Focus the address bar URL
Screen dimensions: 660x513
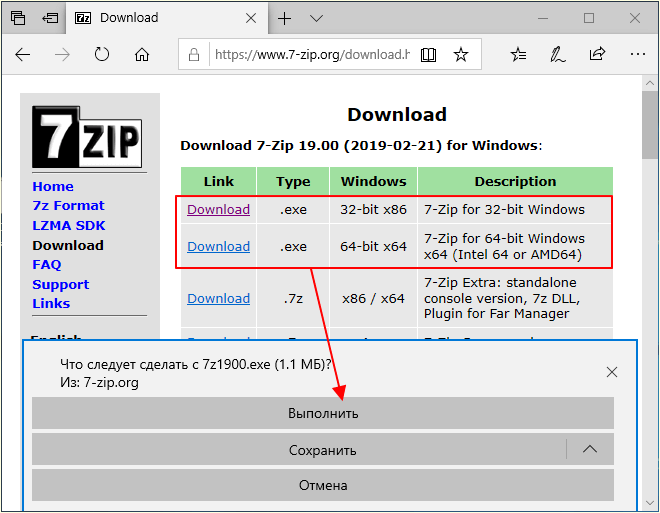coord(312,54)
